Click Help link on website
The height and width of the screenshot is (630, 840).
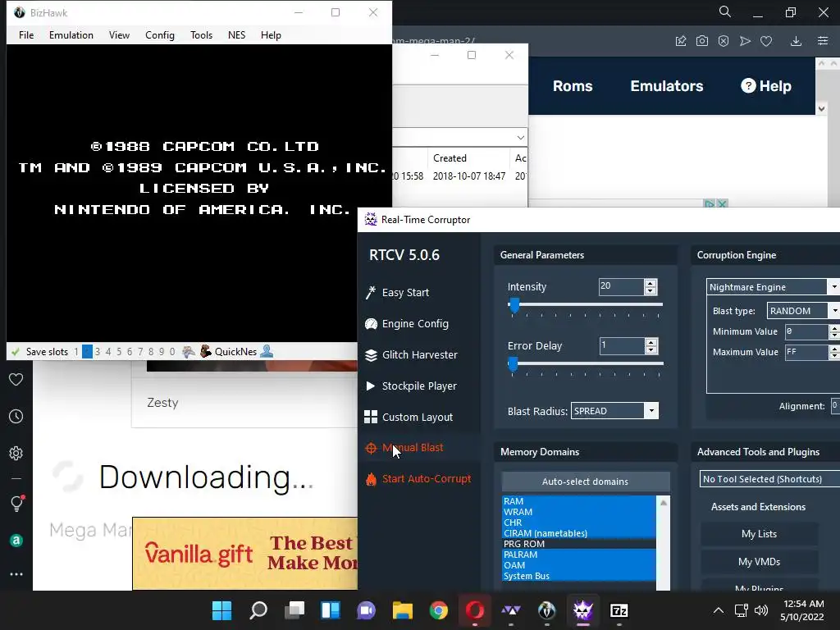pos(766,85)
